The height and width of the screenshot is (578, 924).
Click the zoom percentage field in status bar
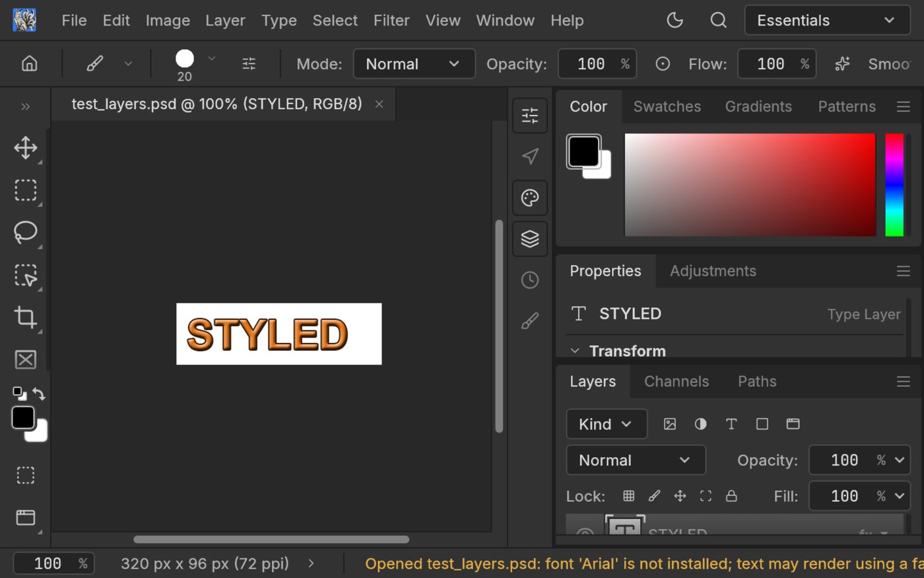(x=54, y=563)
